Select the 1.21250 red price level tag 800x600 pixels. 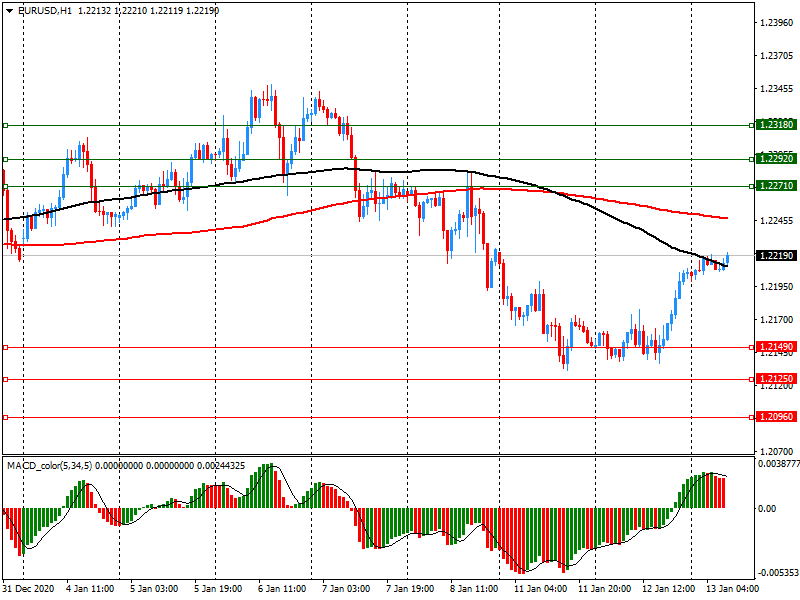point(776,379)
